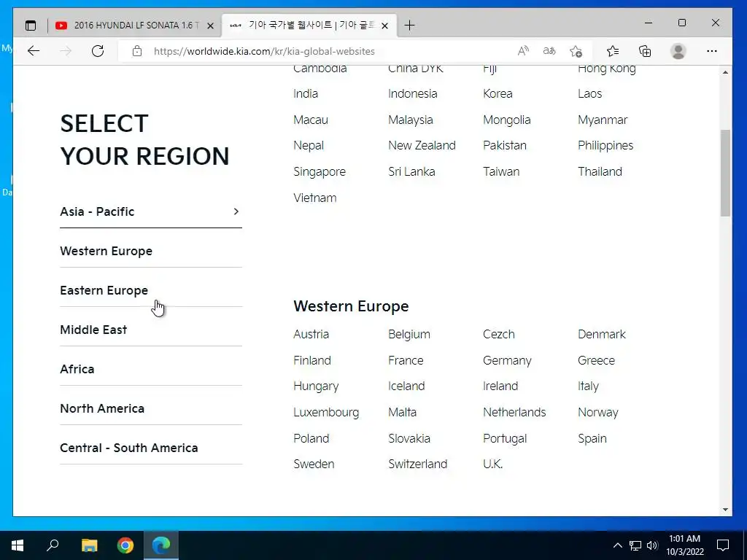Select Asia - Pacific region
747x560 pixels.
(x=150, y=211)
